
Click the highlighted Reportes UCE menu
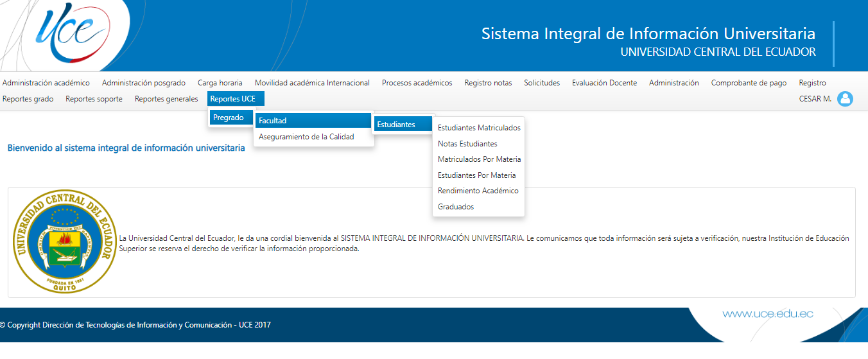[x=236, y=99]
